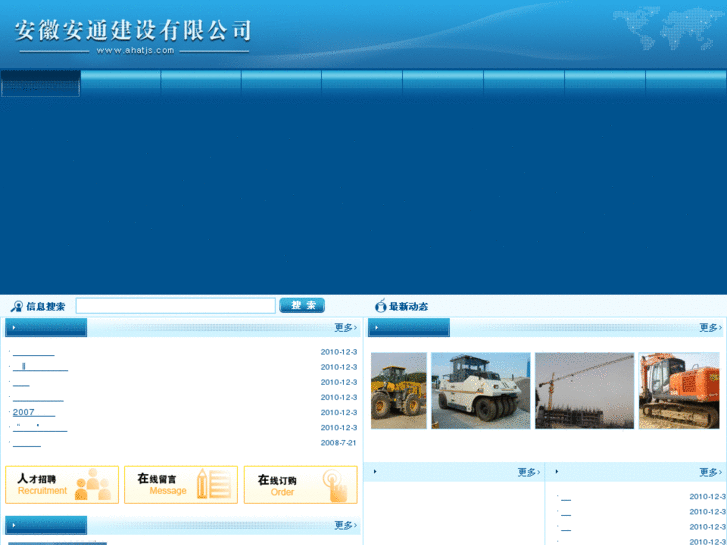This screenshot has width=727, height=545.
Task: Focus the 信息搜索 text field
Action: pos(176,306)
